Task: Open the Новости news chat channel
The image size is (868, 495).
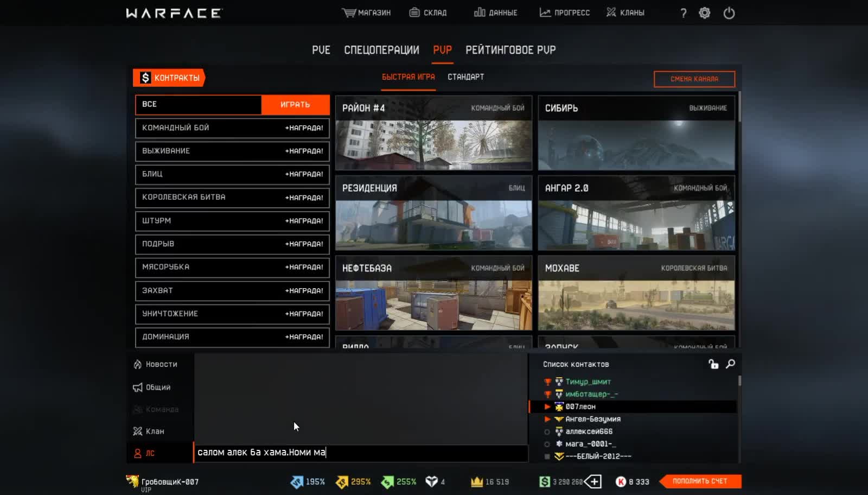Action: (156, 364)
